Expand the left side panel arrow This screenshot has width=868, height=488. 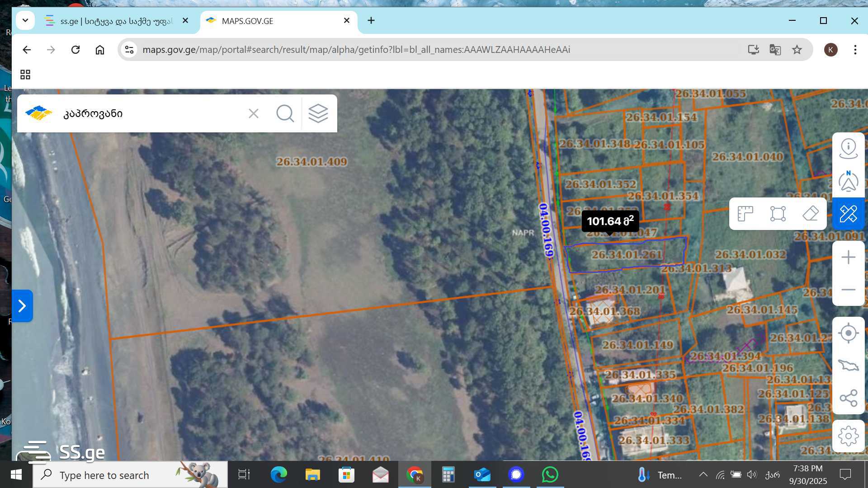22,306
